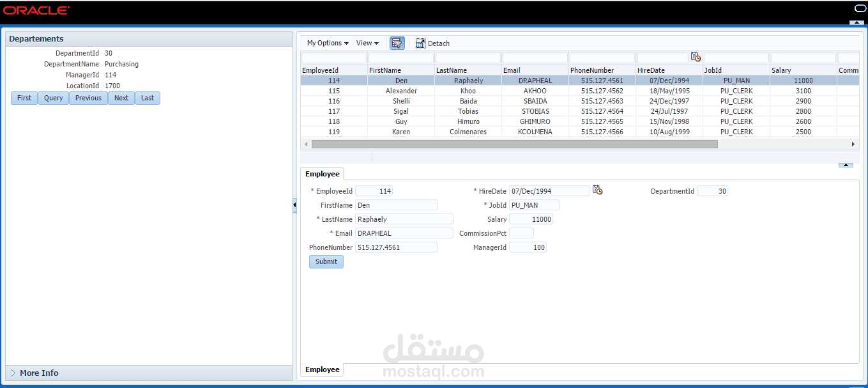Click the Purchasing department name value
The width and height of the screenshot is (868, 388).
(121, 64)
